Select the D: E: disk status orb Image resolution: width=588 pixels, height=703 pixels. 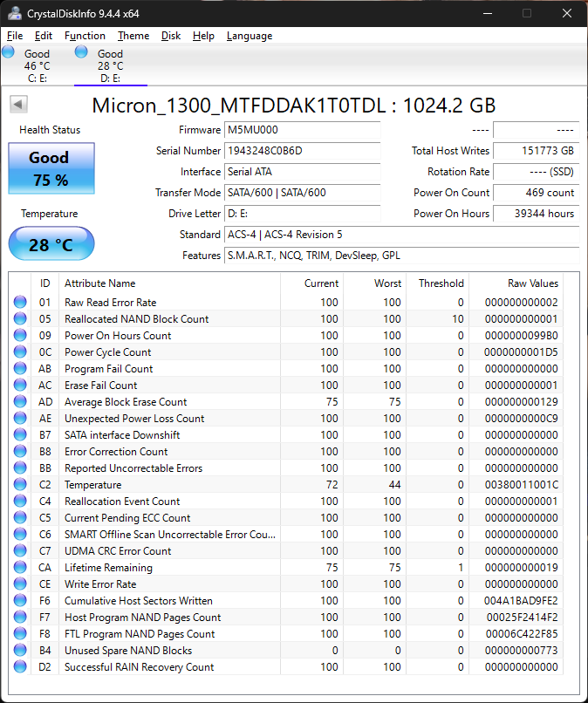coord(82,52)
